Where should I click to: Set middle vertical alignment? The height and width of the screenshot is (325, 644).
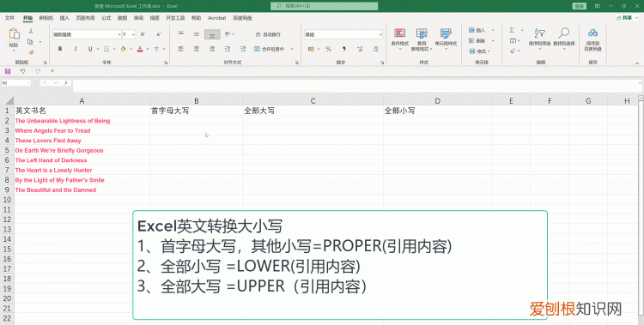(x=197, y=34)
